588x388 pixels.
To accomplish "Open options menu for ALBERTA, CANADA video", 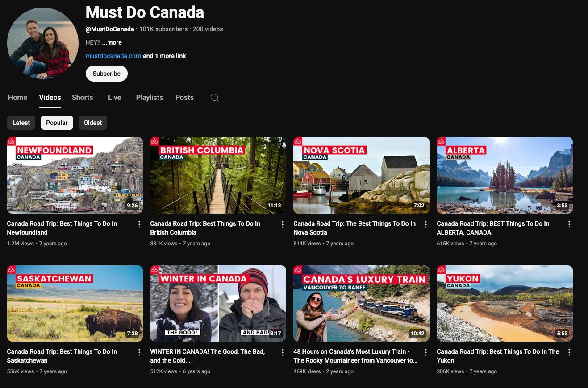I will [x=569, y=224].
